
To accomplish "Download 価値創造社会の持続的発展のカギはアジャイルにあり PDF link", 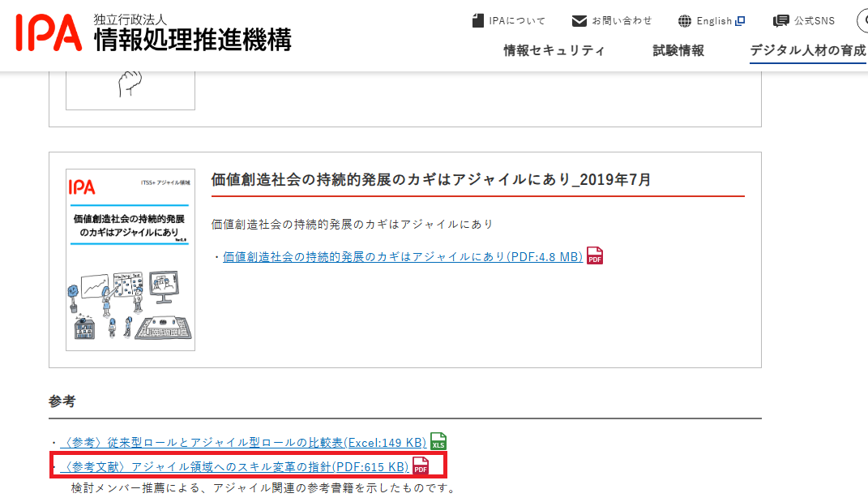I will coord(403,257).
